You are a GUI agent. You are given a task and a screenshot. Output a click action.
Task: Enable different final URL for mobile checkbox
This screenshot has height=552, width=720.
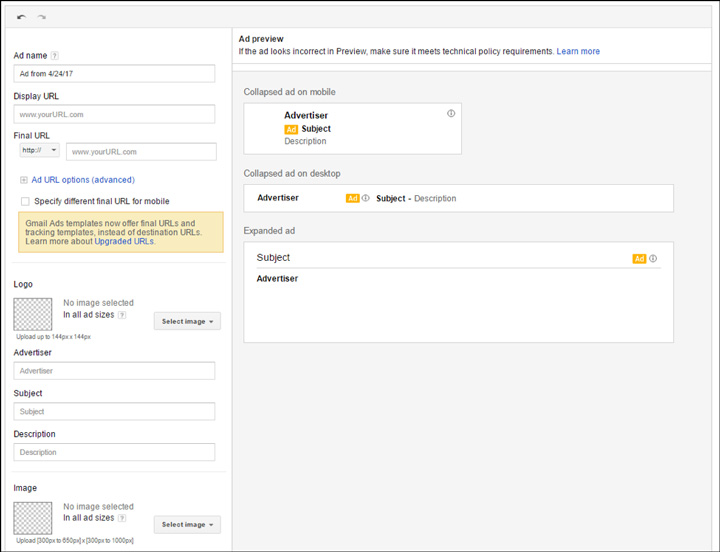point(25,201)
